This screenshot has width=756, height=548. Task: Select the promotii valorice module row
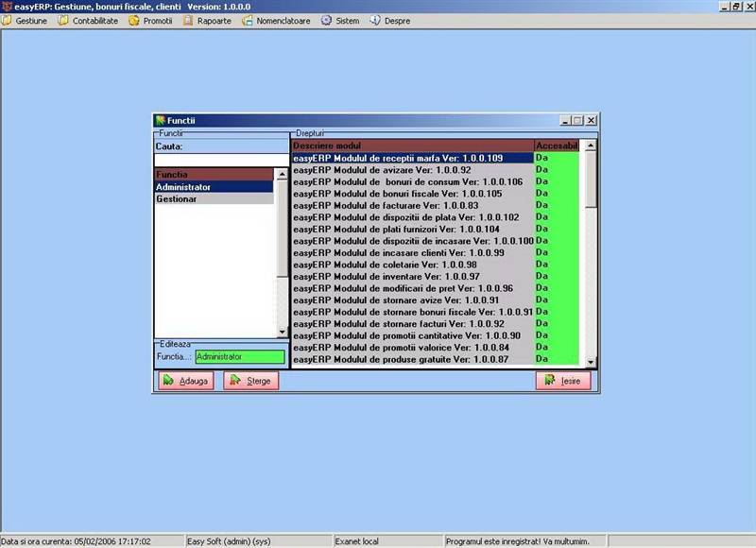(413, 347)
